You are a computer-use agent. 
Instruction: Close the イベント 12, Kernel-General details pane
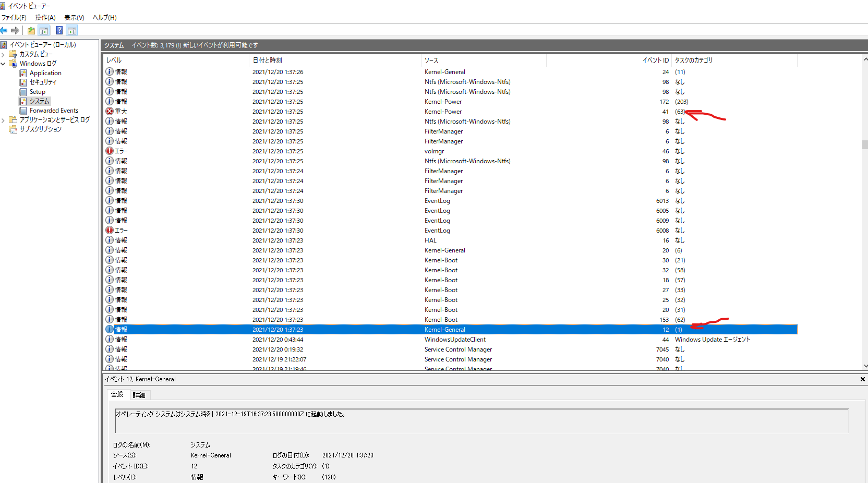862,379
